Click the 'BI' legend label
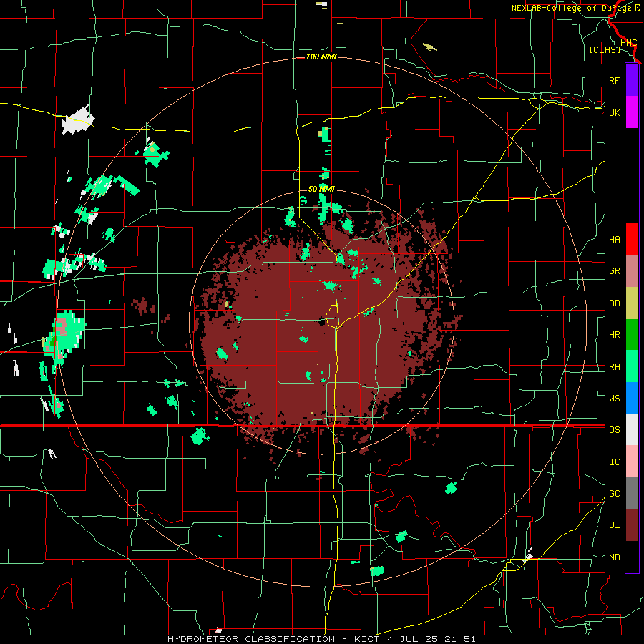Viewport: 644px width, 644px height. [x=614, y=525]
